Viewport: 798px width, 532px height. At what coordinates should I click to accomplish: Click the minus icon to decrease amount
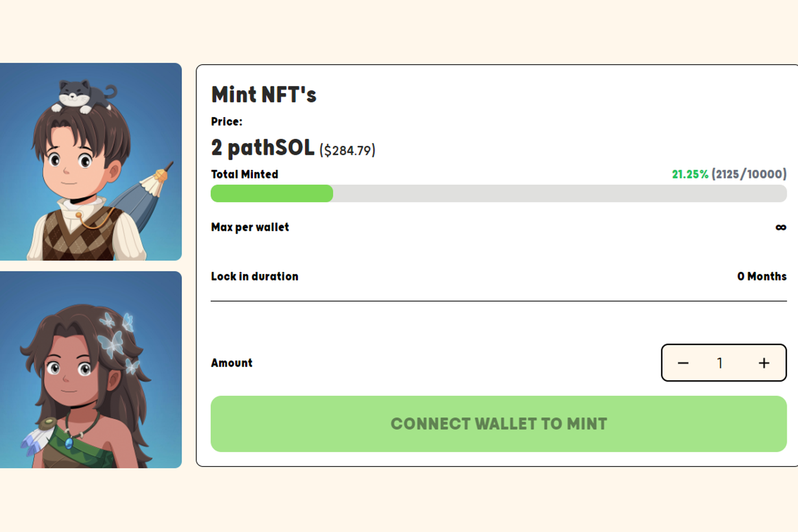pos(683,363)
